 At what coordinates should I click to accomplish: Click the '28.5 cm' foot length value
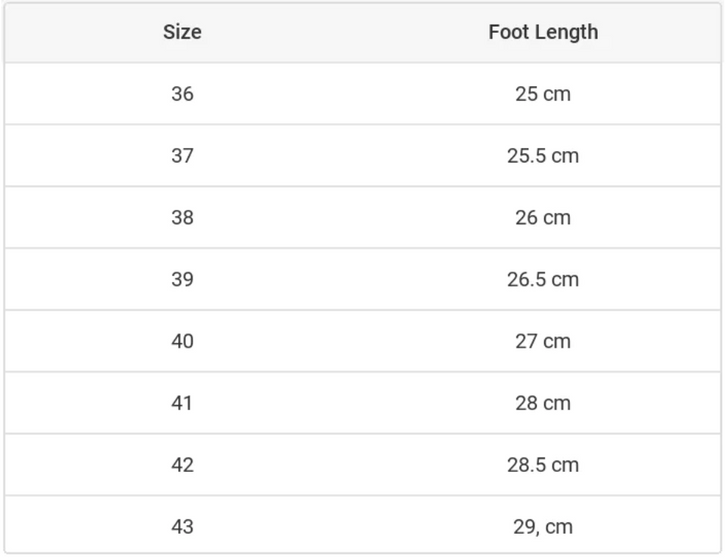pyautogui.click(x=543, y=465)
